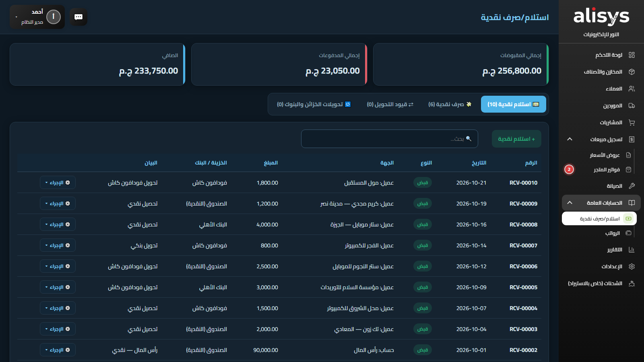Open the العملاء sidebar link
The height and width of the screenshot is (362, 644).
[601, 88]
